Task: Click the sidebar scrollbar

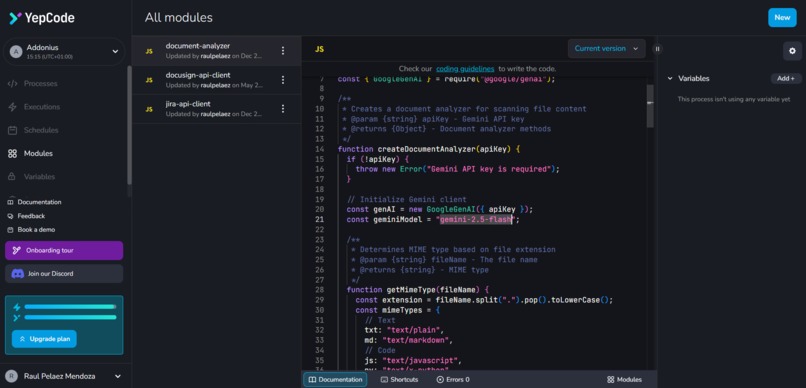Action: pos(130,125)
